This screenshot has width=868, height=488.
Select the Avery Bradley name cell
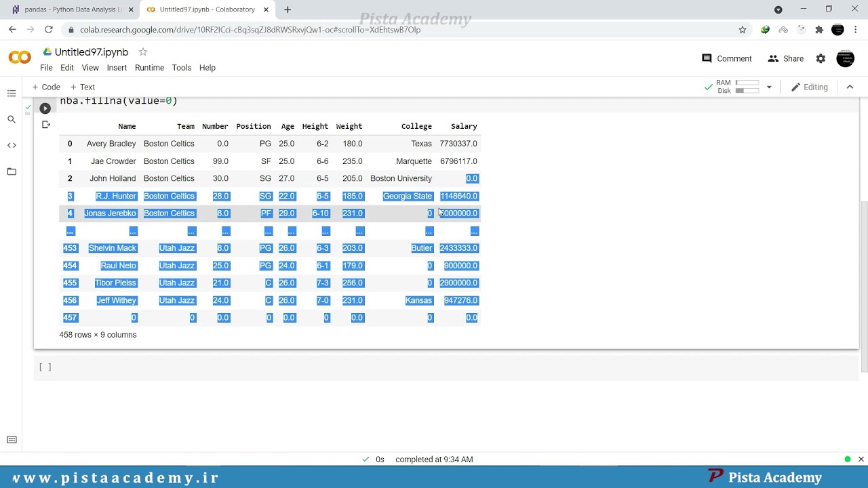pos(111,144)
